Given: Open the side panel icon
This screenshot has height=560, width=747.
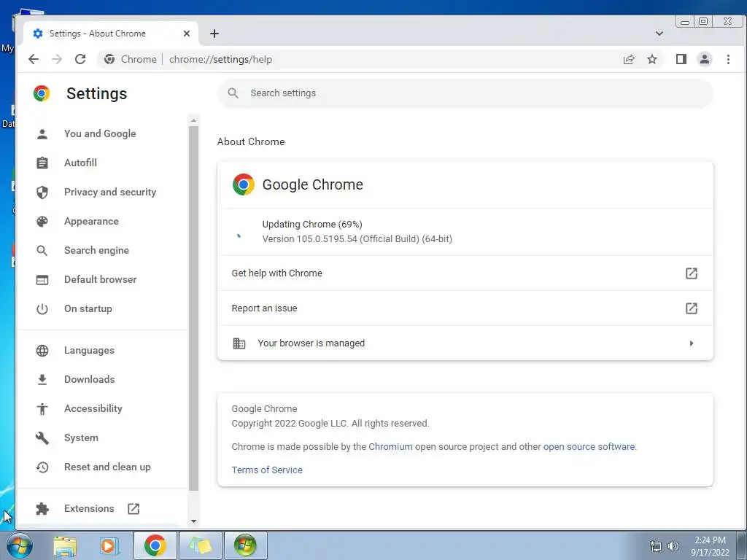Looking at the screenshot, I should click(681, 59).
